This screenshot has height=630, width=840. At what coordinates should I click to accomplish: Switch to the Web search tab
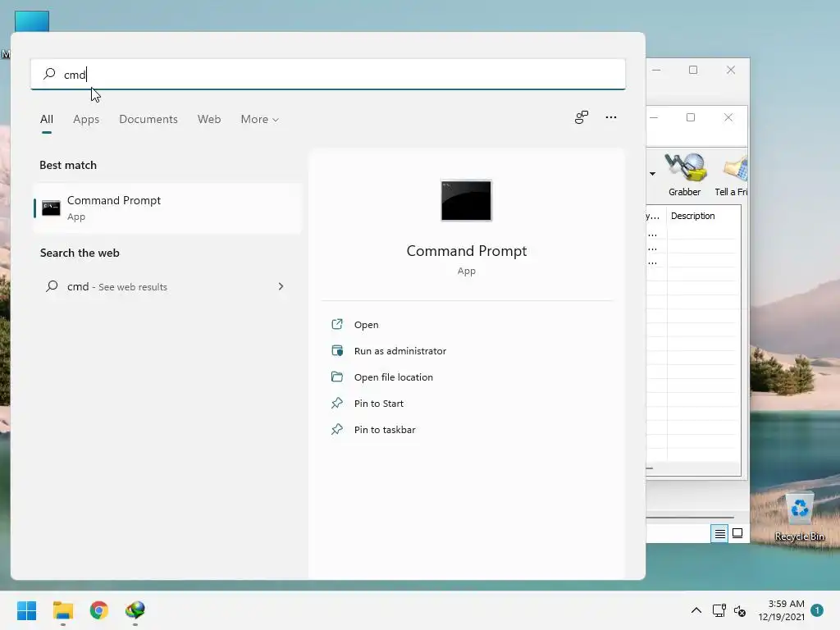point(209,119)
